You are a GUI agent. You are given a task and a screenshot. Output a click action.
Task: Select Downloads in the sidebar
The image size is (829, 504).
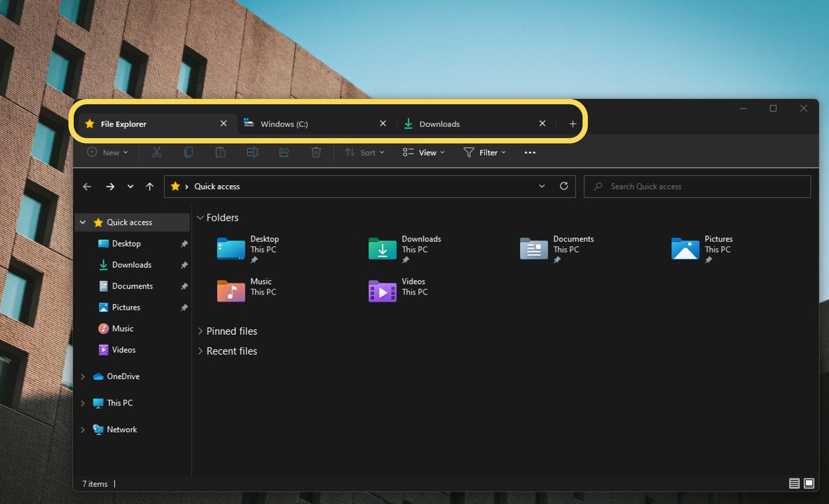(133, 265)
